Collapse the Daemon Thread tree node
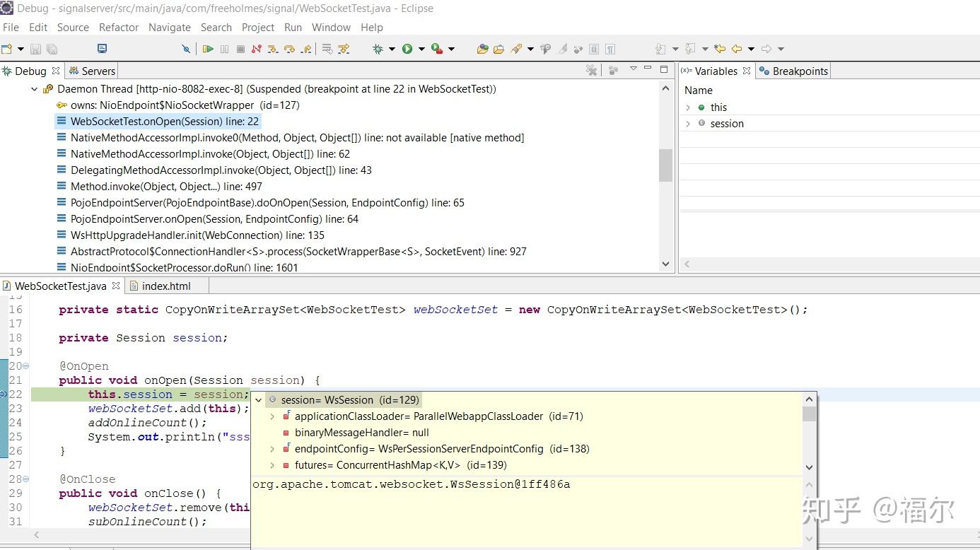This screenshot has width=980, height=550. pyautogui.click(x=34, y=89)
